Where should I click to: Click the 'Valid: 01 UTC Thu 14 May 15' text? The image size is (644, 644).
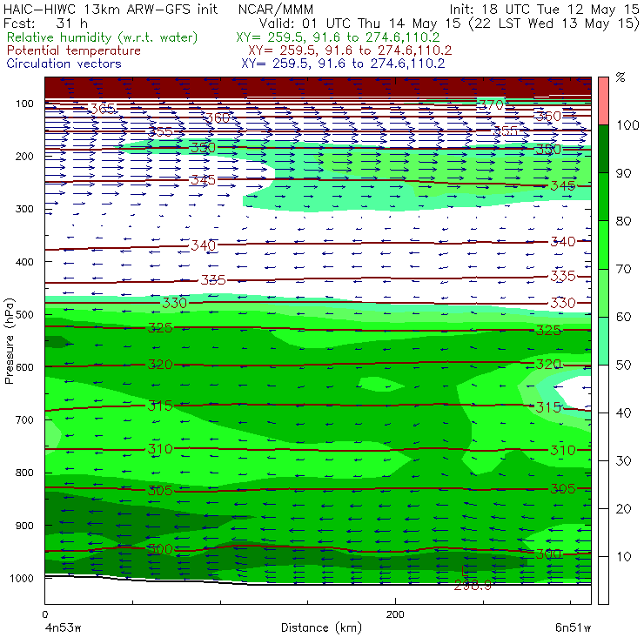pos(359,23)
